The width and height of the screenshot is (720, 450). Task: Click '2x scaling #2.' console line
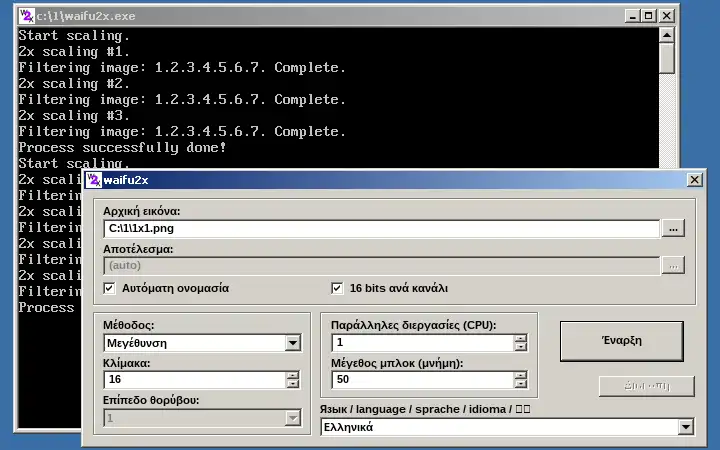click(74, 84)
